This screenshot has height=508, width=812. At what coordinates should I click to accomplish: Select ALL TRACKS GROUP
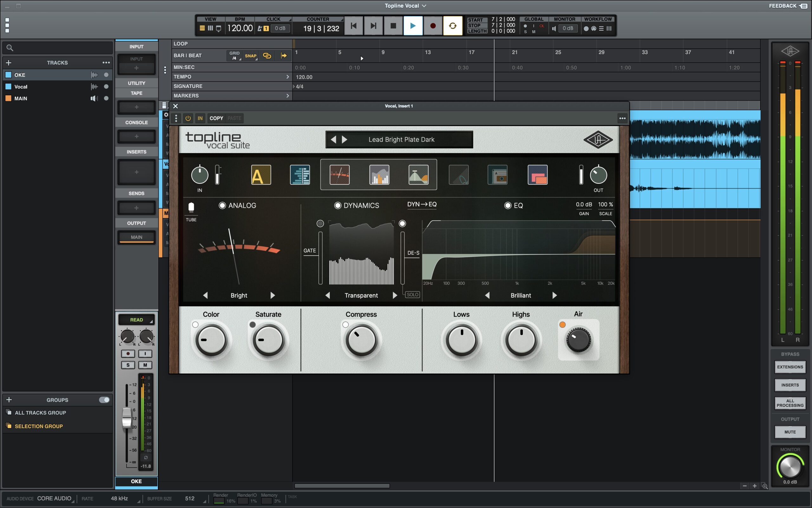tap(57, 412)
